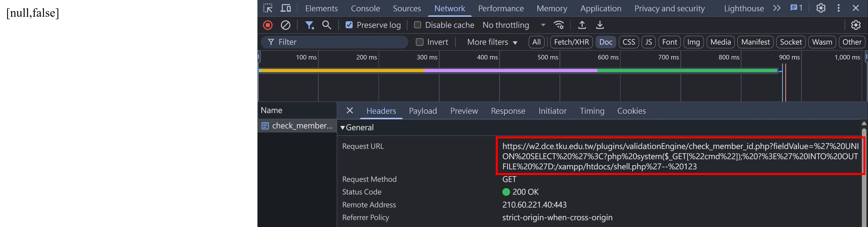The width and height of the screenshot is (868, 227).
Task: Open network panel settings gear
Action: click(x=856, y=25)
